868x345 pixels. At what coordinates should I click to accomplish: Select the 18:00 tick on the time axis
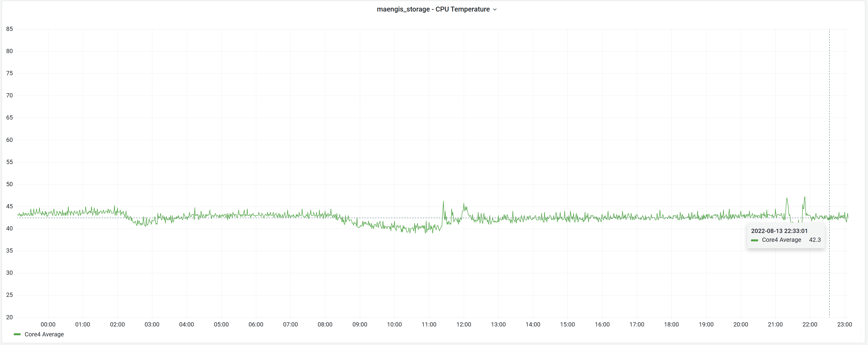pyautogui.click(x=671, y=324)
